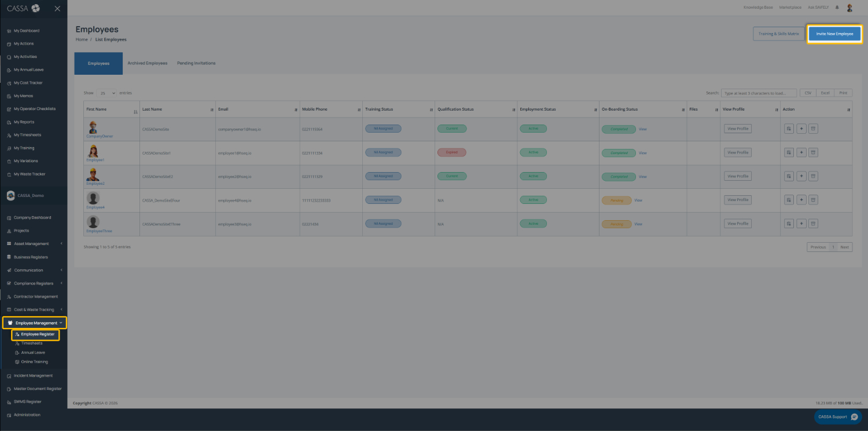The image size is (868, 431).
Task: Expand Asset Management in sidebar
Action: [34, 244]
